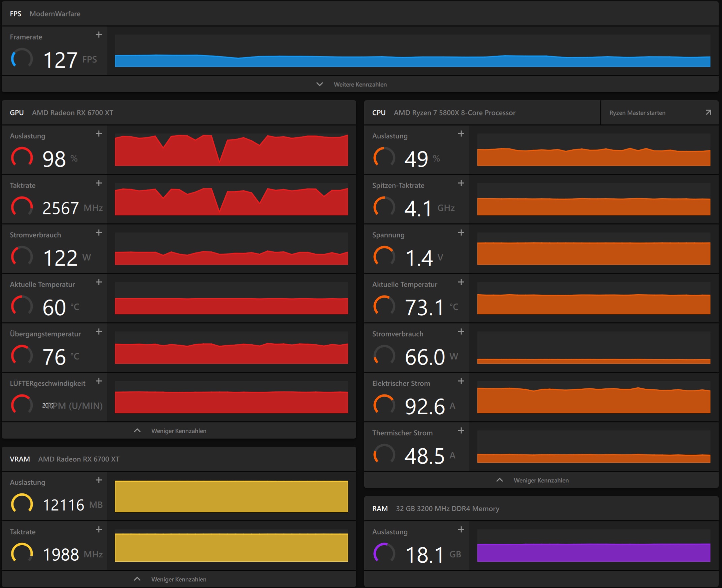This screenshot has width=722, height=588.
Task: Add the GPU Taktrate metric via plus
Action: 99,183
